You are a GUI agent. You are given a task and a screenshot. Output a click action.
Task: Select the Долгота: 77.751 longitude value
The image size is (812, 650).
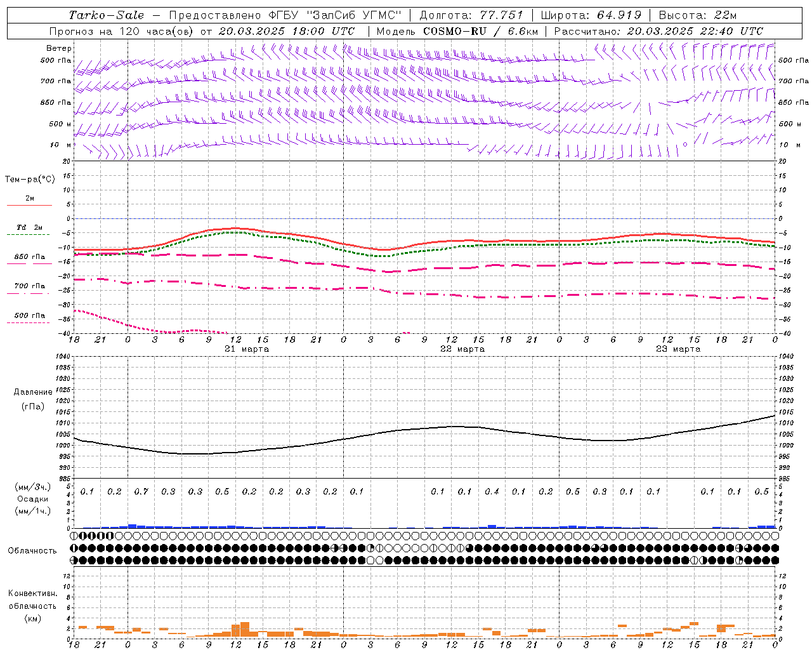(x=471, y=15)
